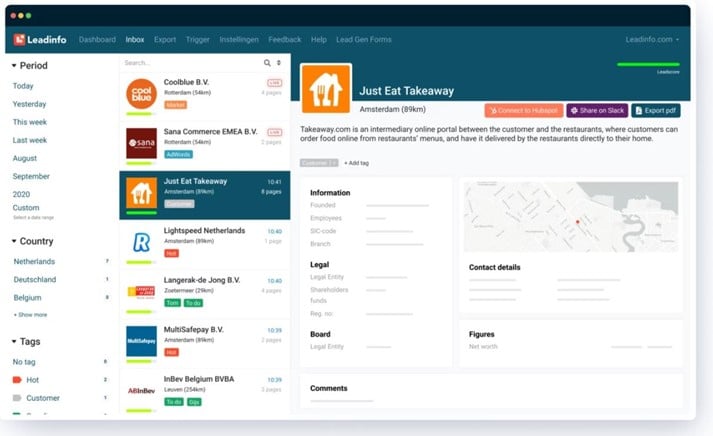Click the Comments section heading
The width and height of the screenshot is (713, 436).
[329, 388]
